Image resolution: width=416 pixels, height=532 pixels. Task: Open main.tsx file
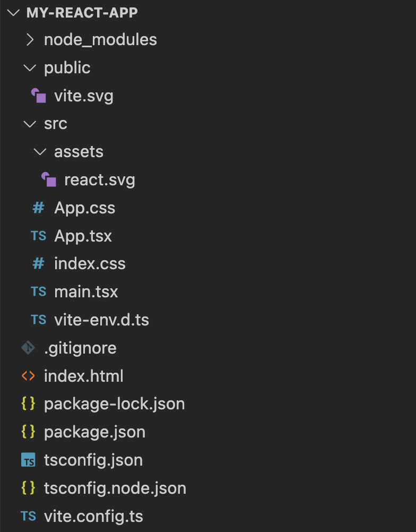point(86,292)
